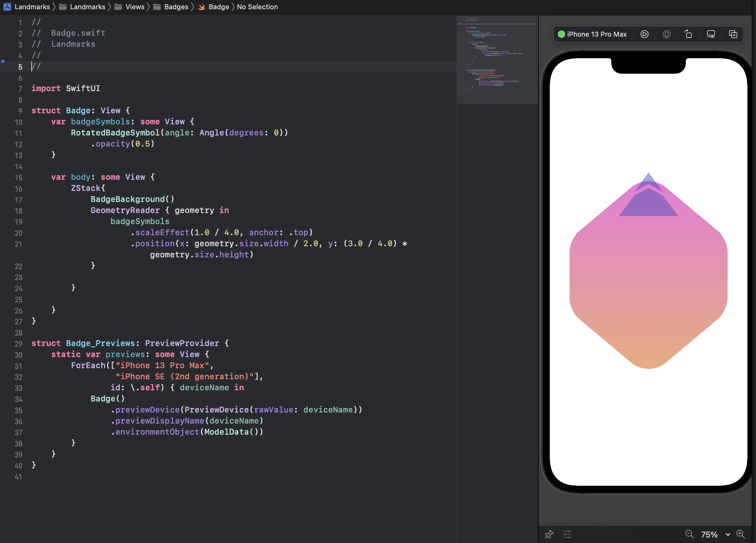Preview on a physical device icon
The image size is (756, 543).
pyautogui.click(x=667, y=34)
